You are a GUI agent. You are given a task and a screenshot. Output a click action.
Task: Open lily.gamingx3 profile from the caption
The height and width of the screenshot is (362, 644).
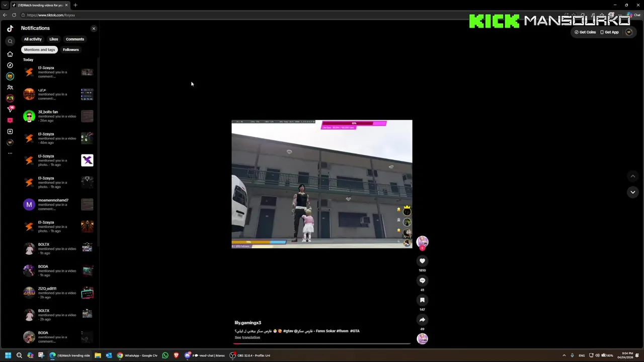(x=248, y=323)
